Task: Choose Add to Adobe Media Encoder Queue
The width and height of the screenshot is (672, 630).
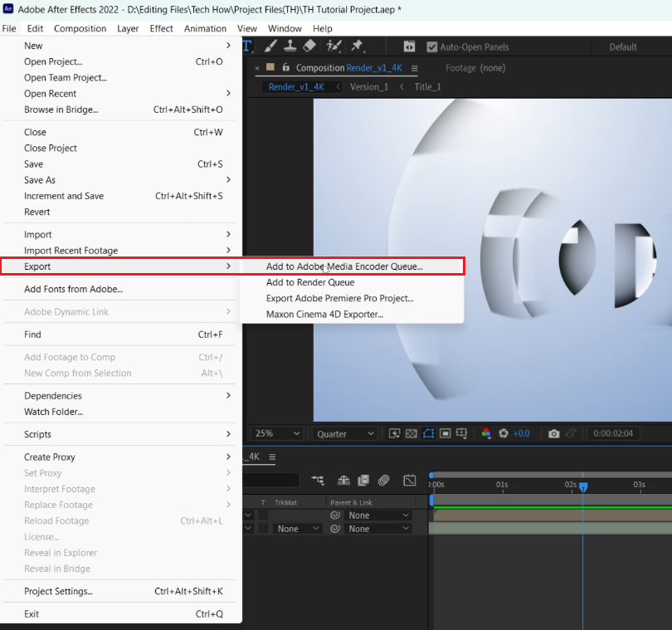Action: click(352, 266)
